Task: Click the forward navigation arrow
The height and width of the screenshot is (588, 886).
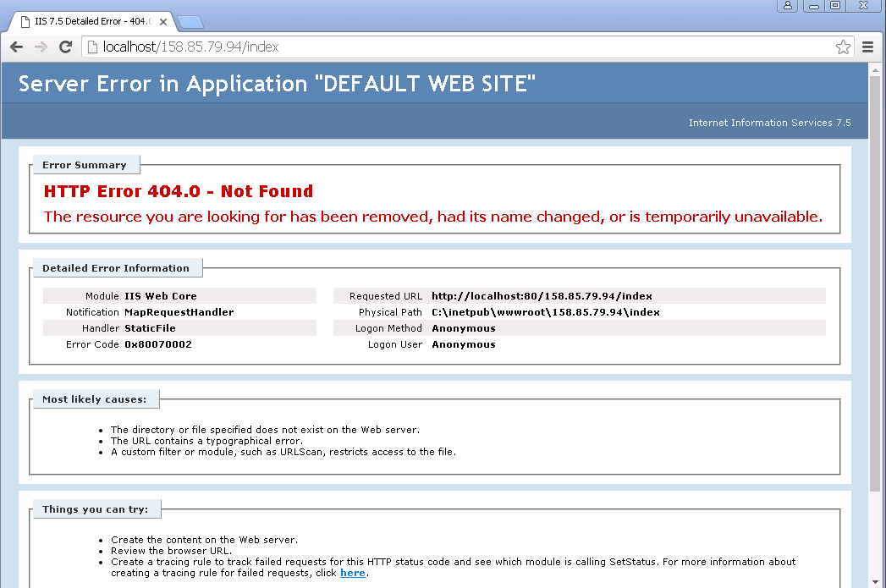Action: (x=41, y=47)
